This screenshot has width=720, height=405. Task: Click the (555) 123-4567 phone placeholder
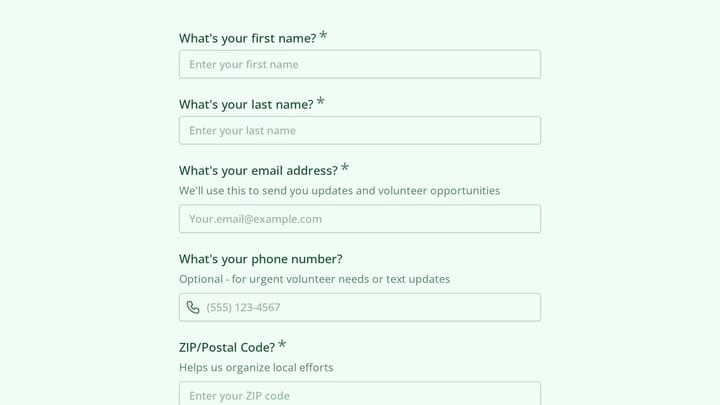(x=243, y=307)
